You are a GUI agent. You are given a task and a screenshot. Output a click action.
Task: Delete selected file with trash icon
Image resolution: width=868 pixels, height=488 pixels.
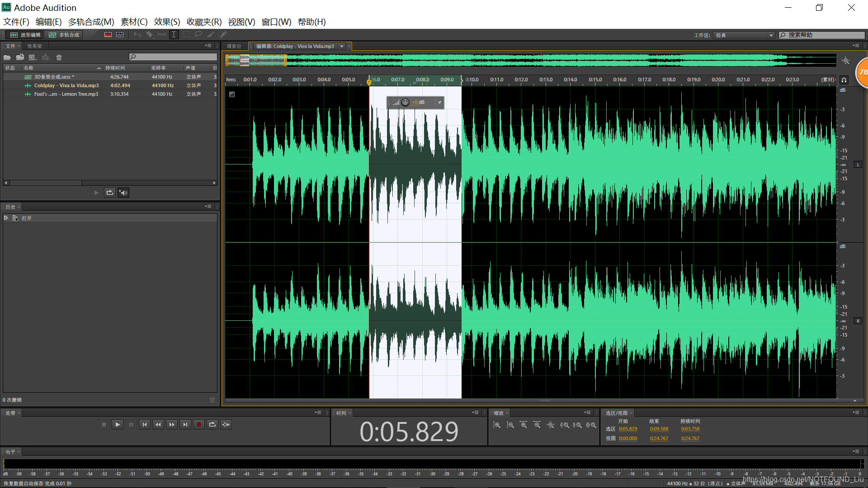[x=59, y=57]
